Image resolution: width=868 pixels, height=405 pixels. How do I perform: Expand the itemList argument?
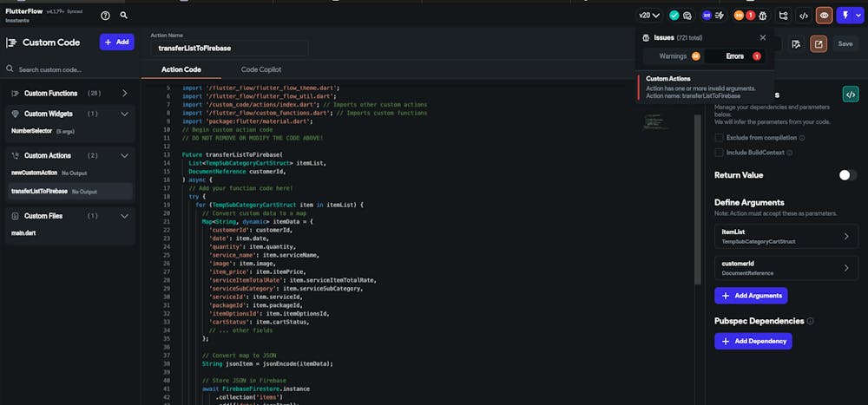tap(845, 236)
